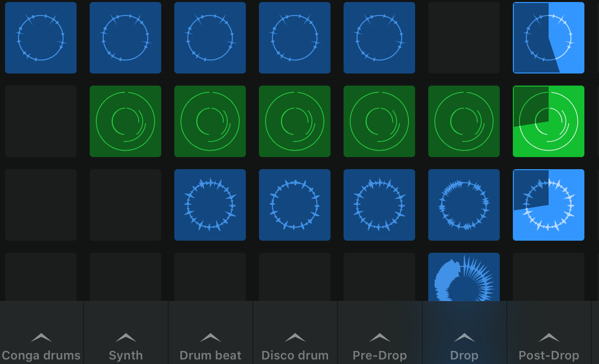Stop the playing bright green cell in Post-Drop column
Viewport: 599px width, 364px height.
tap(549, 121)
